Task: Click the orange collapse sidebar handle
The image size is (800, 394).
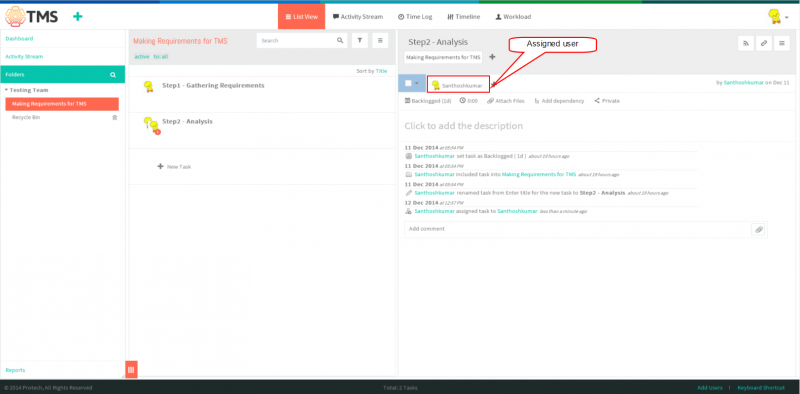Action: [131, 370]
